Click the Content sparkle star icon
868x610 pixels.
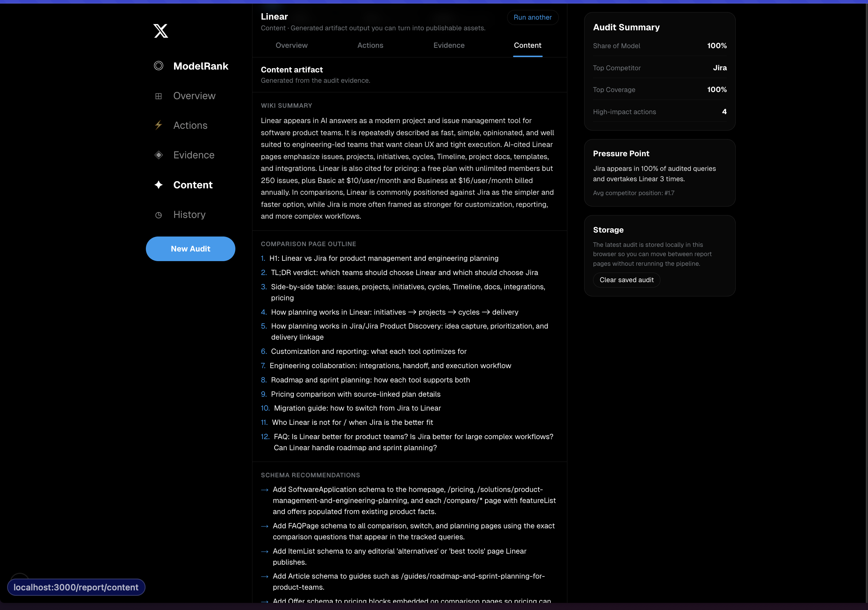click(158, 184)
